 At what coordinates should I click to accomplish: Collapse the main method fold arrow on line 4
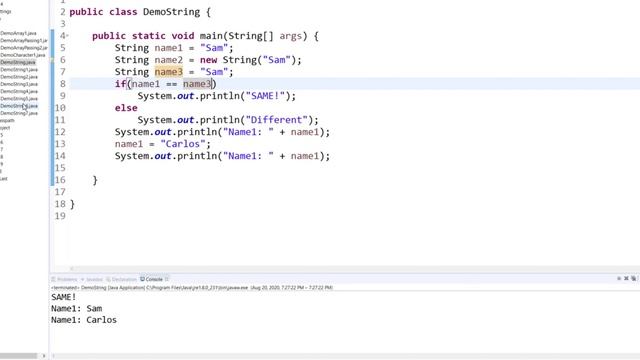pyautogui.click(x=67, y=36)
